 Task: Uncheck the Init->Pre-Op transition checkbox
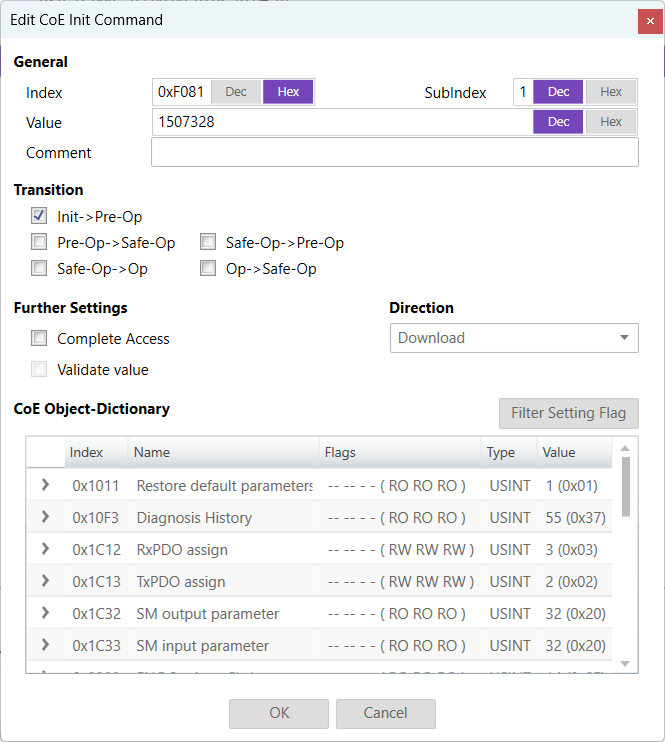tap(39, 216)
